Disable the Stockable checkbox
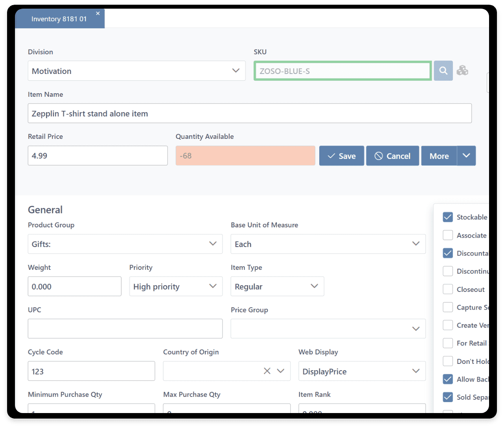 pos(447,217)
